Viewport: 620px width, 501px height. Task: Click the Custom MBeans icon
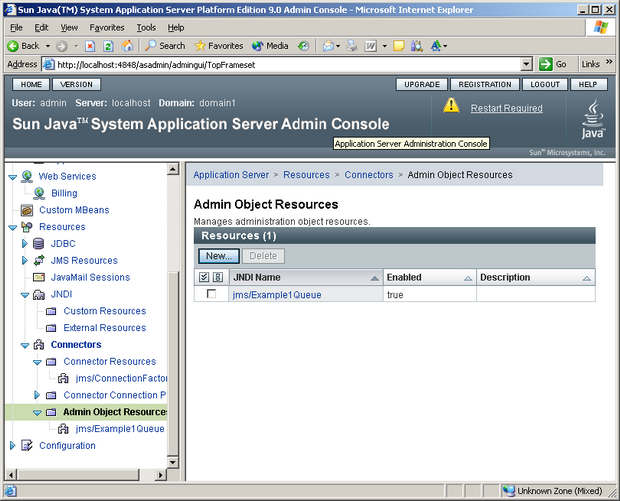click(x=26, y=210)
